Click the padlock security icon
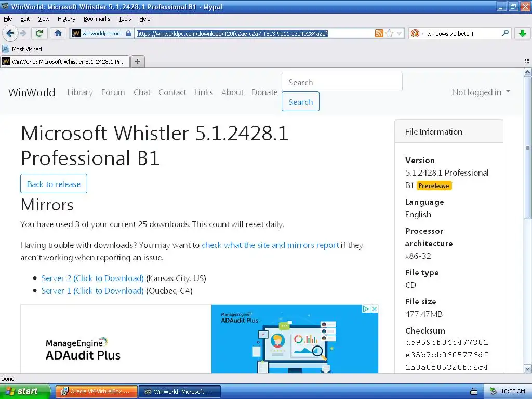532x399 pixels. point(128,33)
